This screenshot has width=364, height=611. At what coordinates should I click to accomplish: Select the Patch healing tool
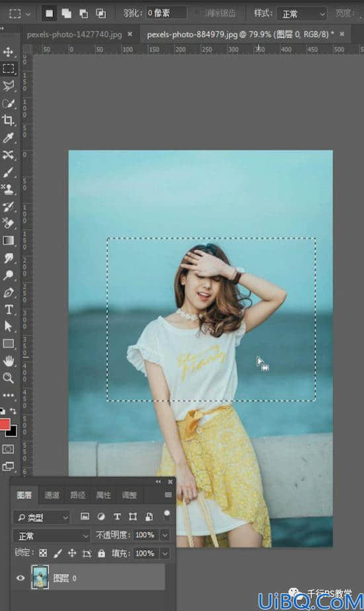pos(8,155)
